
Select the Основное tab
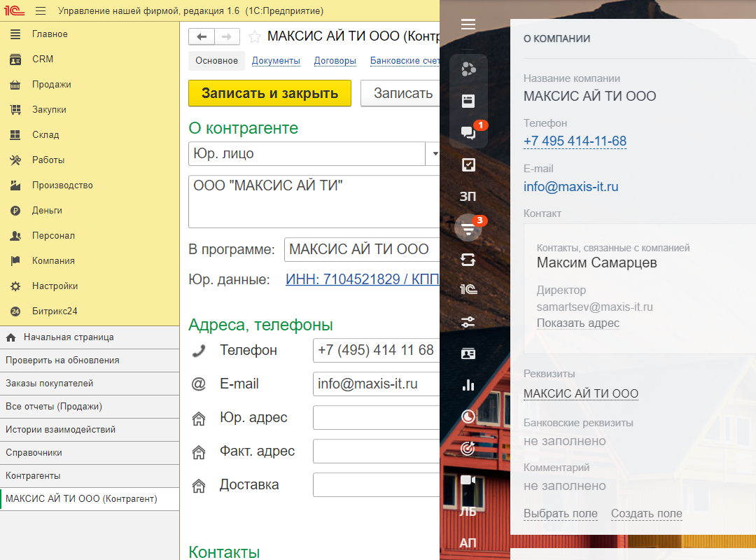pyautogui.click(x=216, y=61)
